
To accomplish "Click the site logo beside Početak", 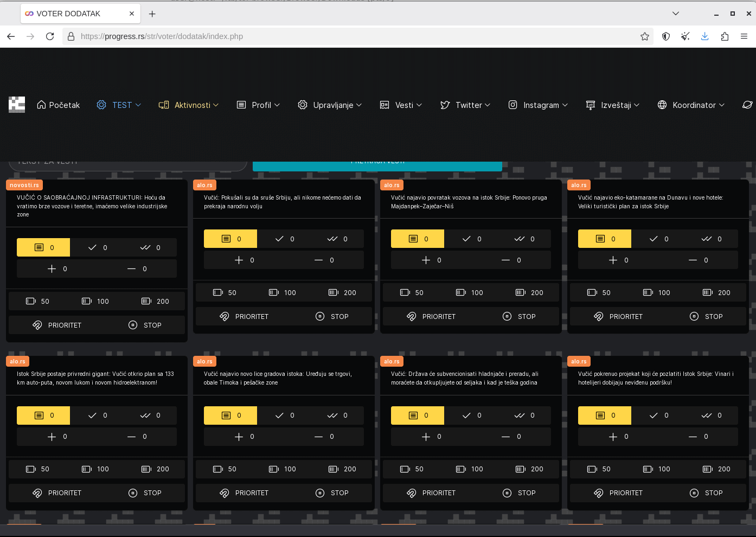I will point(17,105).
